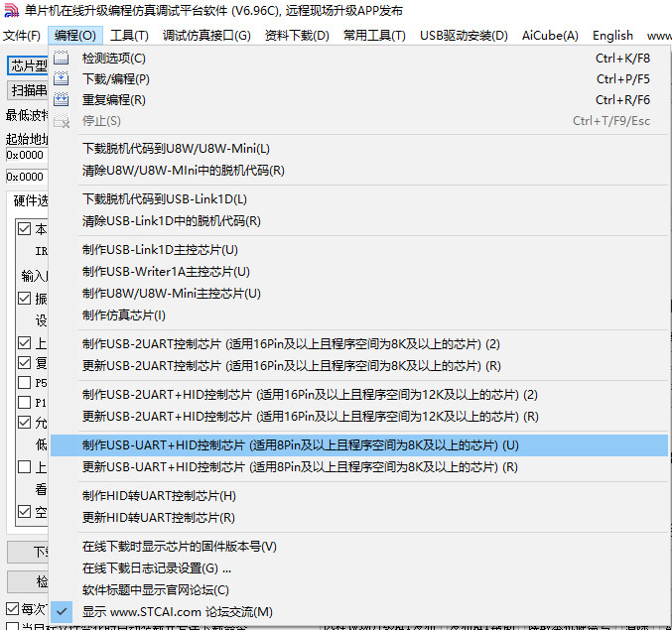Toggle the checkbox labeled 空
This screenshot has width=672, height=630.
point(25,511)
